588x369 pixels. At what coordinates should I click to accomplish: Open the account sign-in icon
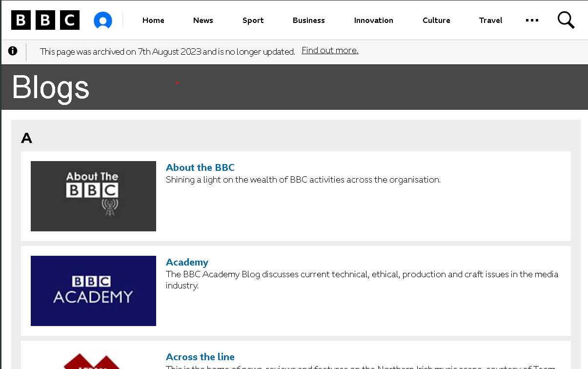click(103, 20)
